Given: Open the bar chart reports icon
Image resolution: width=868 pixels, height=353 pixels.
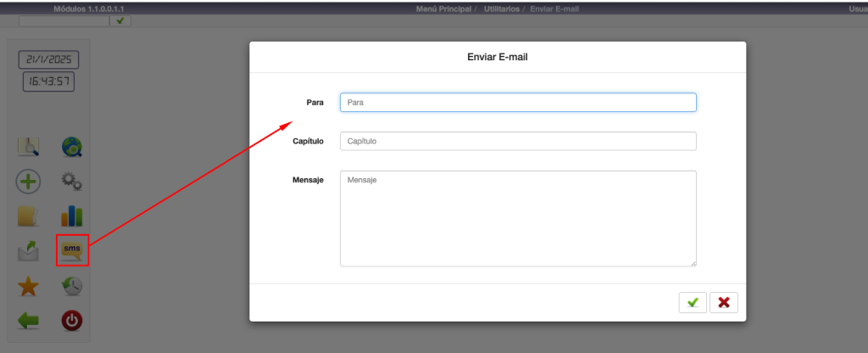Looking at the screenshot, I should tap(72, 216).
